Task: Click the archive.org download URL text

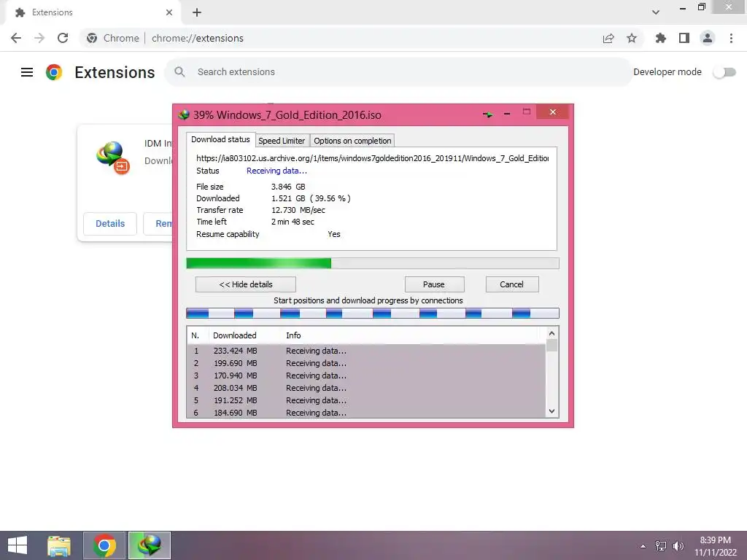Action: (x=373, y=158)
